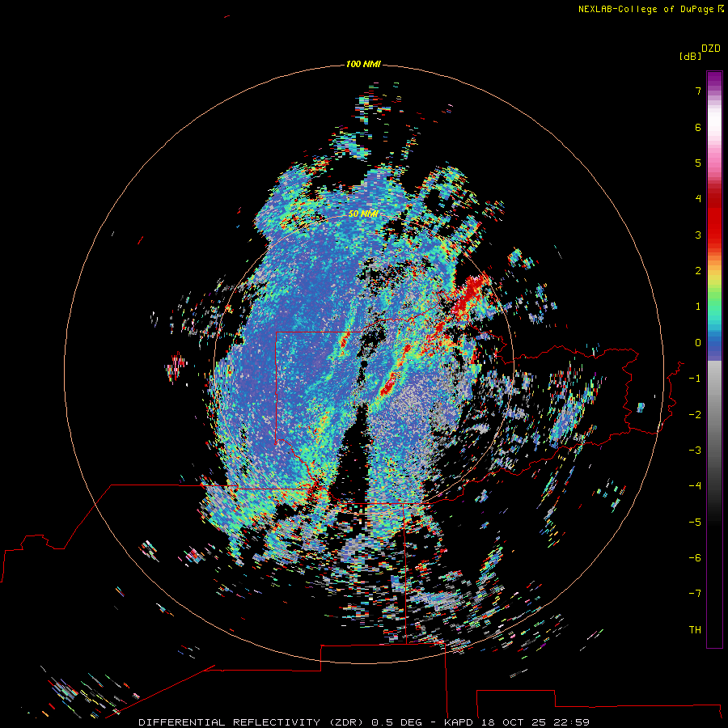728x728 pixels.
Task: Click the 6 value on color scale
Action: (698, 127)
